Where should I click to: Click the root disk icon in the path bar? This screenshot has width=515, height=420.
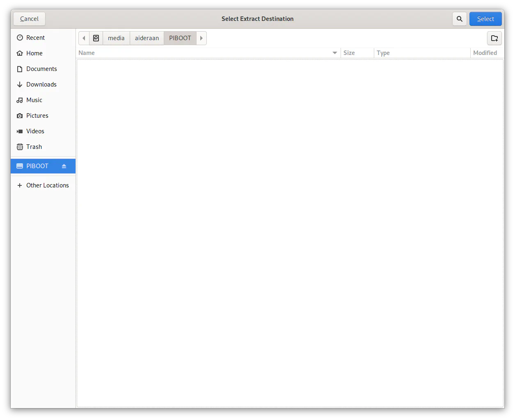coord(96,38)
